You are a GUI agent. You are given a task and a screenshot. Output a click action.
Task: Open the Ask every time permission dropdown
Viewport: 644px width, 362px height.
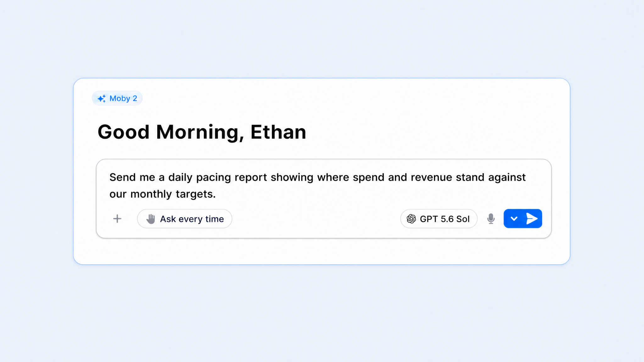pos(185,219)
